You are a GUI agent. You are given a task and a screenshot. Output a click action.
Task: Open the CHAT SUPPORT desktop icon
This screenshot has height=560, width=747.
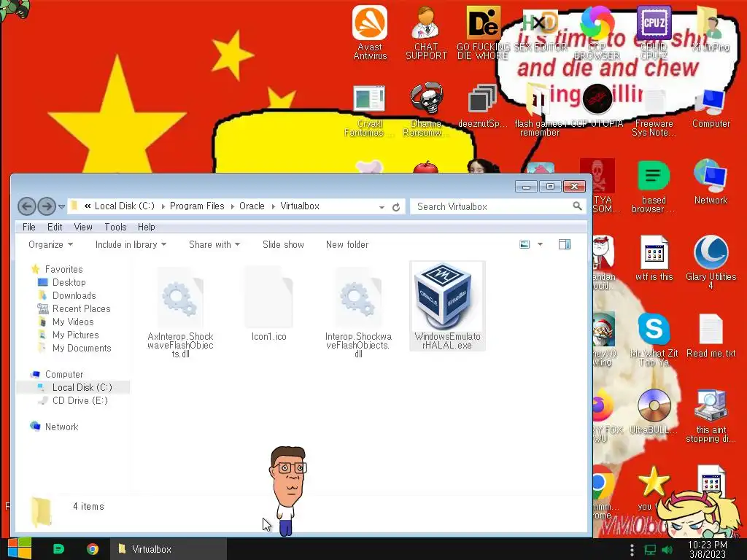pyautogui.click(x=426, y=32)
